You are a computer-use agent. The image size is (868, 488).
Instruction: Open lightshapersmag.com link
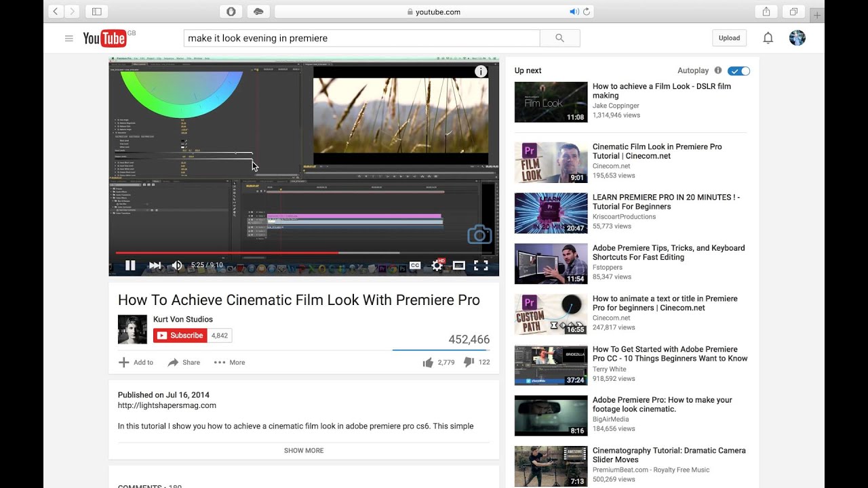pos(167,405)
